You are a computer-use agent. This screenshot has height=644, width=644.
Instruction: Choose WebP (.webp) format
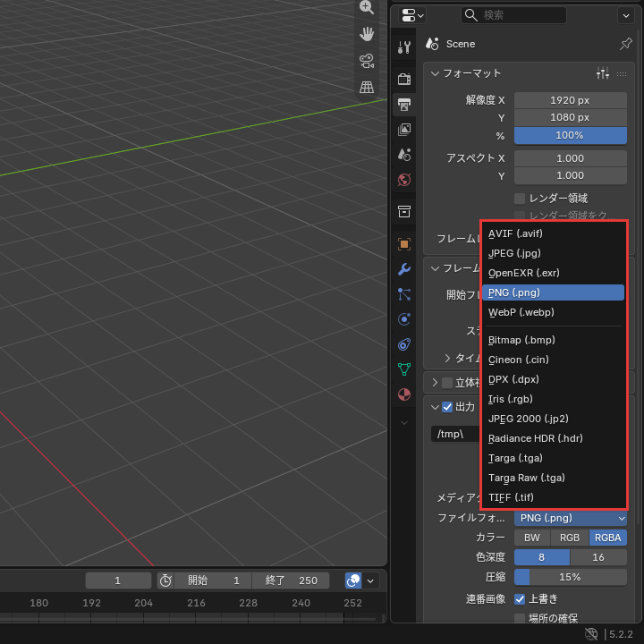[x=553, y=312]
